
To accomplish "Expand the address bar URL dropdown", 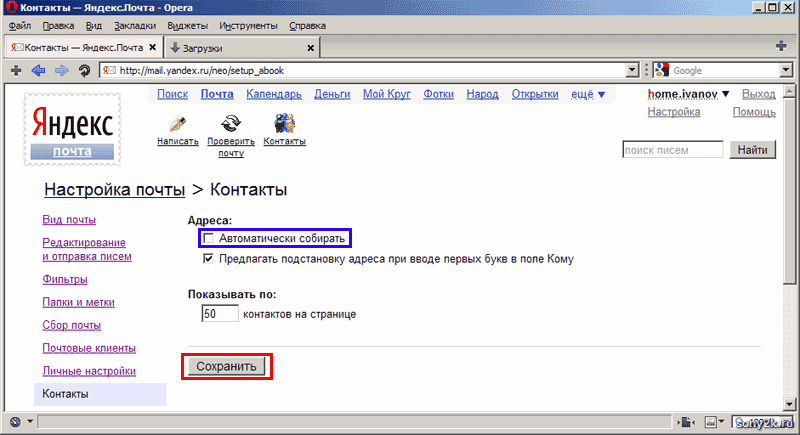I will tap(631, 71).
